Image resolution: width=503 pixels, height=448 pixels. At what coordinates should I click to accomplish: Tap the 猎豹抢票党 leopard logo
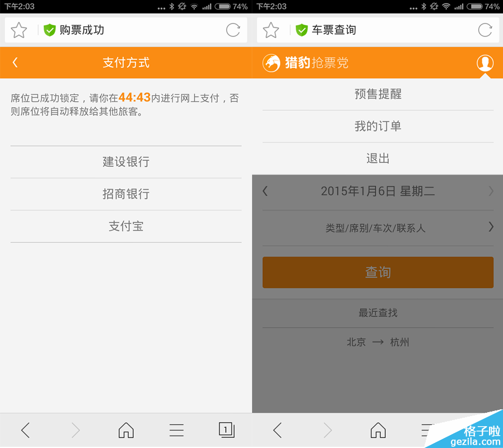coord(272,63)
